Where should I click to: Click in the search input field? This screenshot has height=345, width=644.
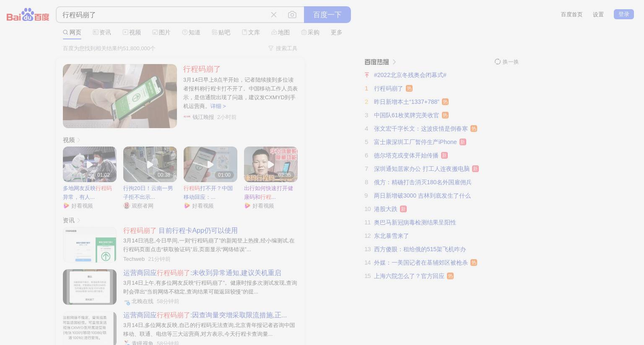tap(164, 15)
